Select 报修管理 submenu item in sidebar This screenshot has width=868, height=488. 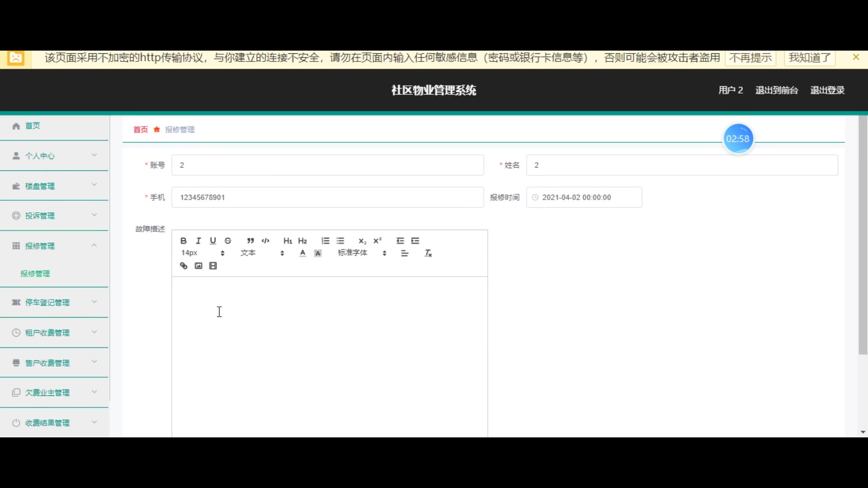coord(35,273)
